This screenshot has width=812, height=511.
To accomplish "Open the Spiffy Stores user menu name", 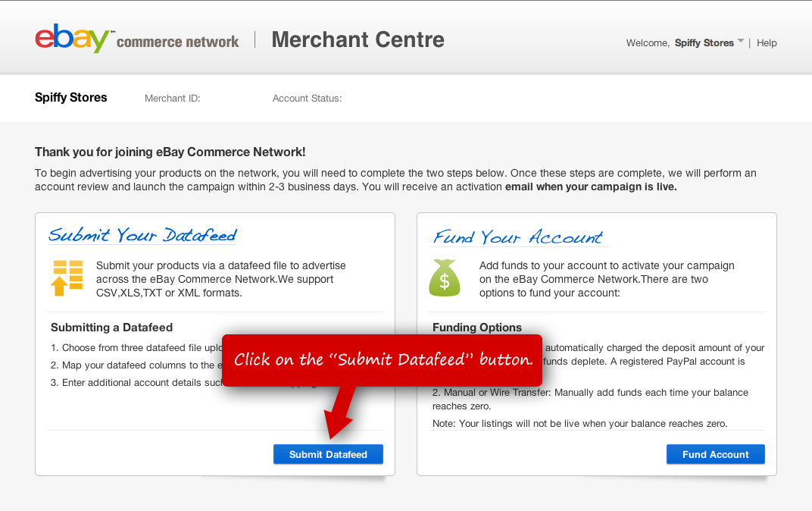I will pos(704,43).
